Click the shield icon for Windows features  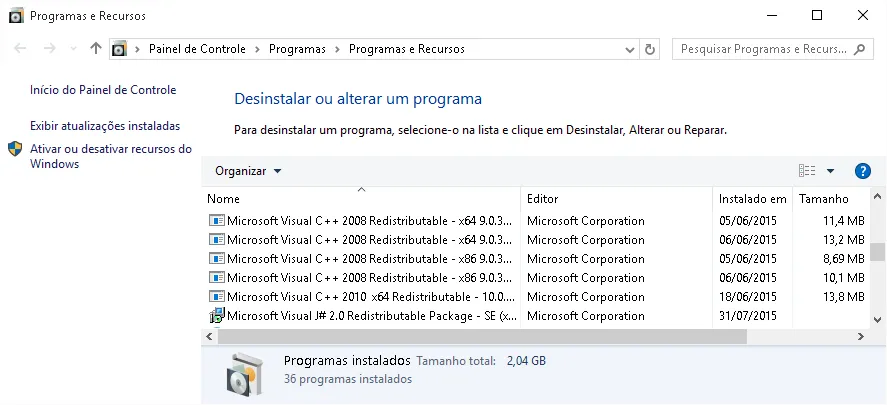point(15,149)
